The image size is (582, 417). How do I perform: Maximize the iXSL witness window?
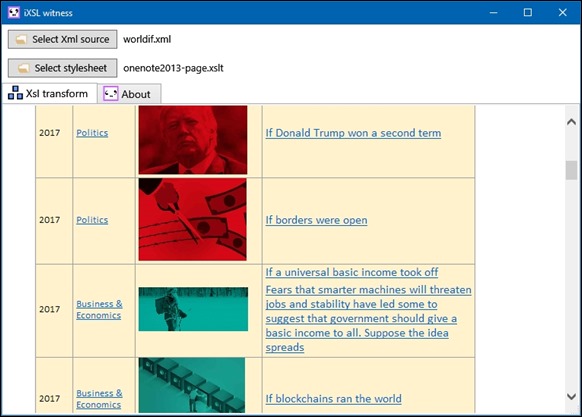(x=527, y=13)
